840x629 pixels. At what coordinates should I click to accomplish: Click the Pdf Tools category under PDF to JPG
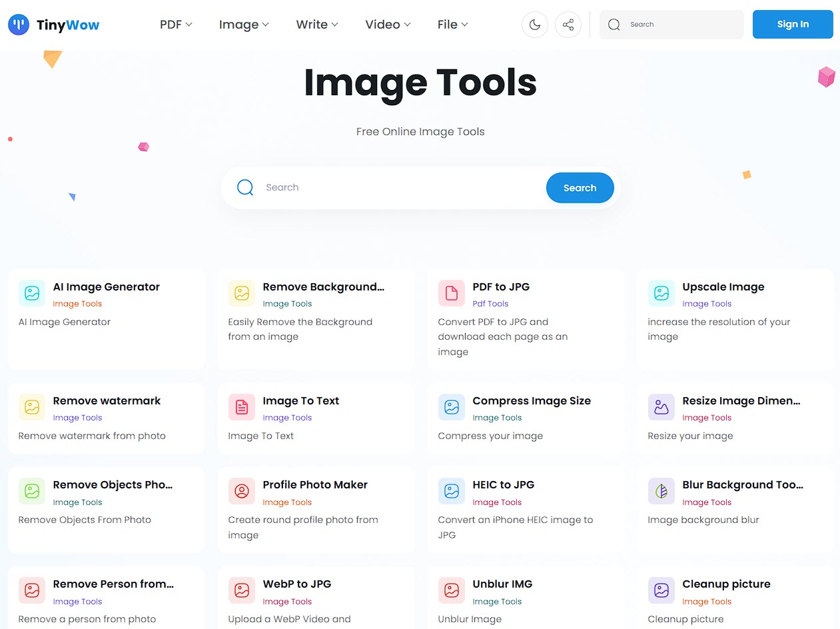(490, 304)
